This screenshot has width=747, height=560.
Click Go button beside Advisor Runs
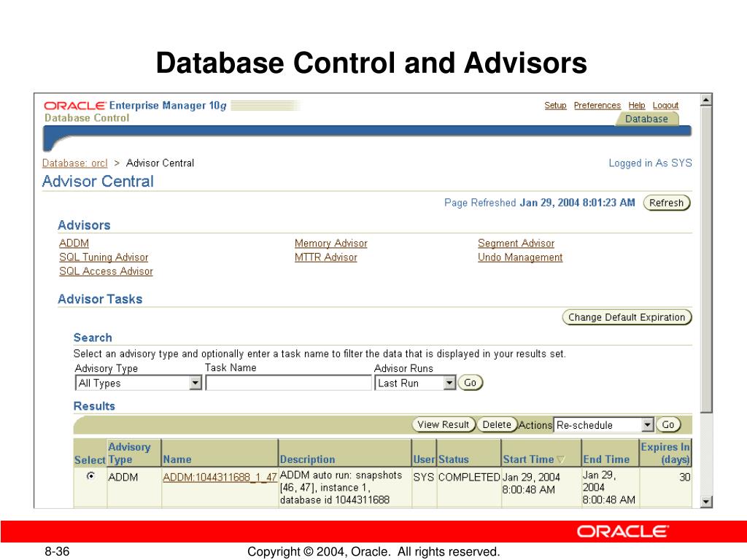click(x=471, y=383)
